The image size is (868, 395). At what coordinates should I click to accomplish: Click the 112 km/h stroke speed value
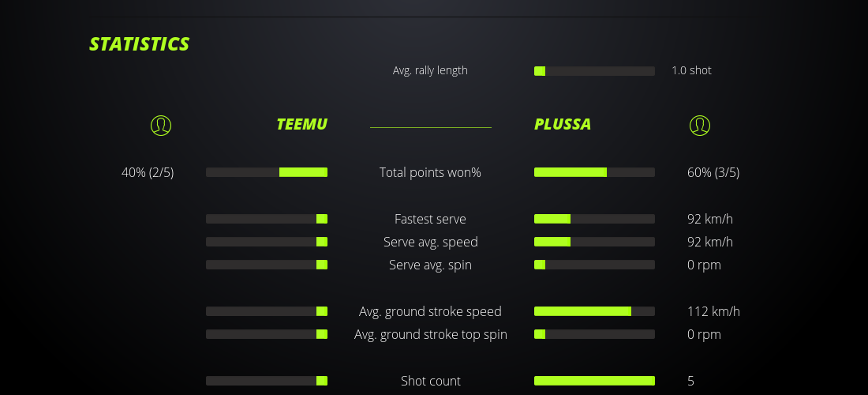click(713, 311)
